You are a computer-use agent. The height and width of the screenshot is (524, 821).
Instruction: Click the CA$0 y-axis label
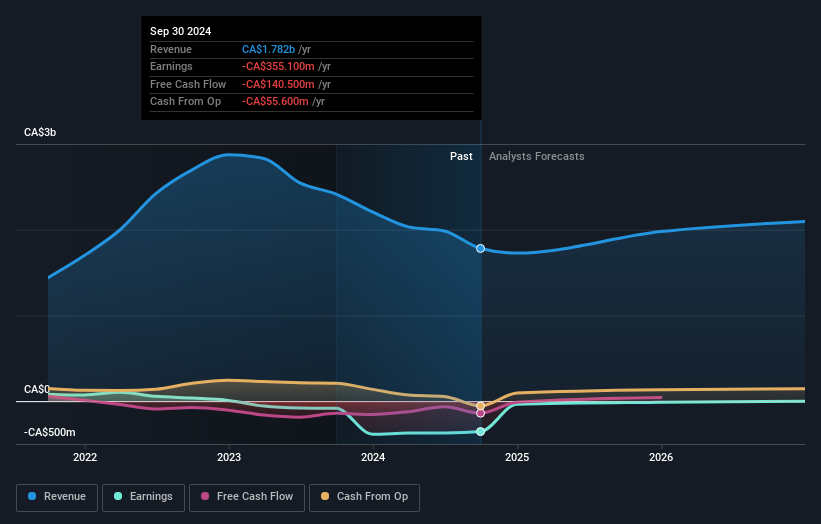pos(37,389)
